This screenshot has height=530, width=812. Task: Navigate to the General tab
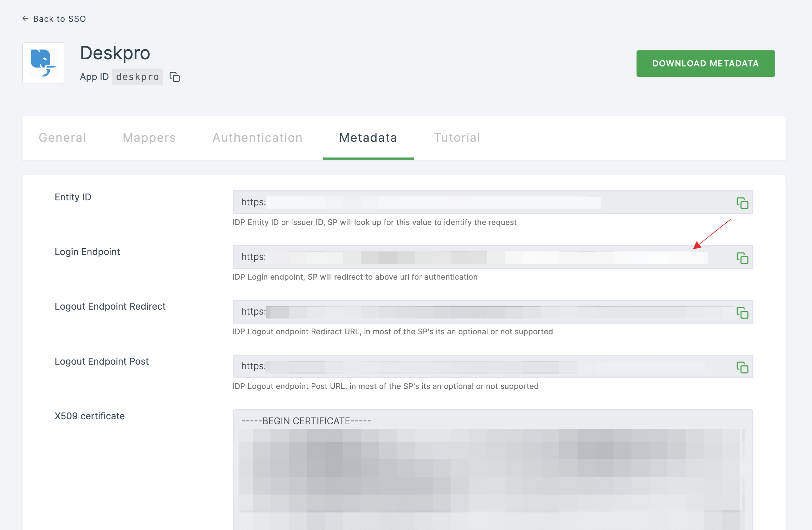point(61,137)
